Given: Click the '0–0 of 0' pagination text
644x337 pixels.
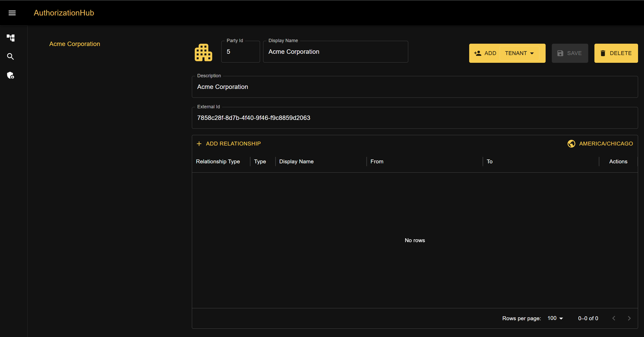Looking at the screenshot, I should [588, 318].
